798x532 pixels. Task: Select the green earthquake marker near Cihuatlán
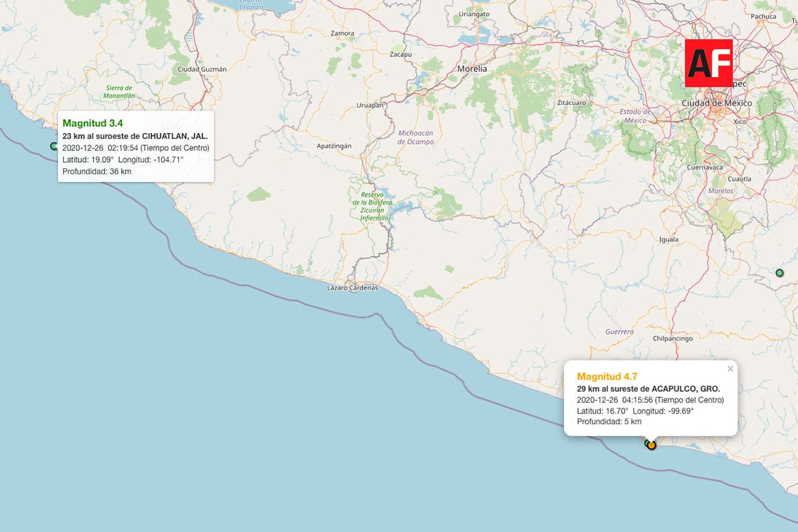click(x=54, y=146)
